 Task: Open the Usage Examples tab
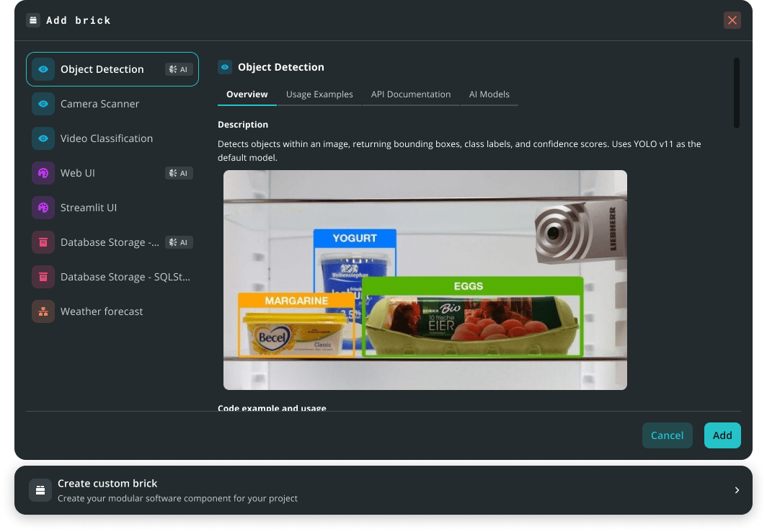(319, 94)
